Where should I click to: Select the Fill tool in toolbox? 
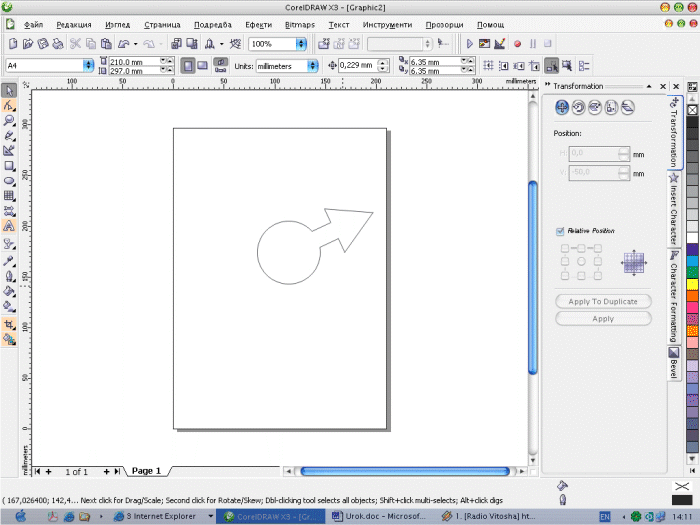point(9,292)
